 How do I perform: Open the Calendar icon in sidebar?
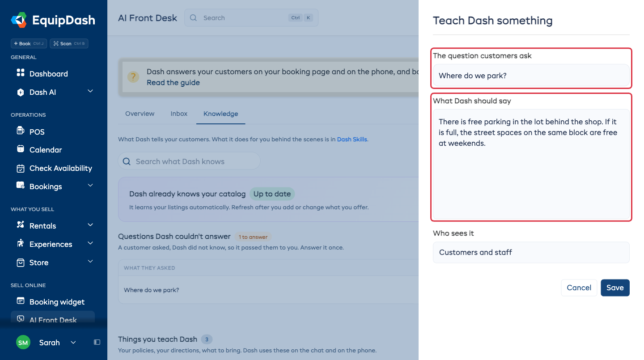click(x=20, y=149)
